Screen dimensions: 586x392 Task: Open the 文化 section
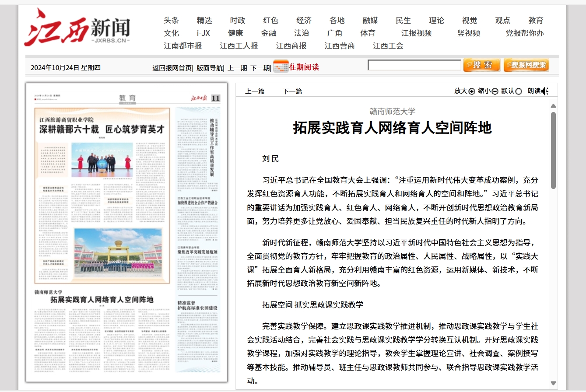coord(172,33)
